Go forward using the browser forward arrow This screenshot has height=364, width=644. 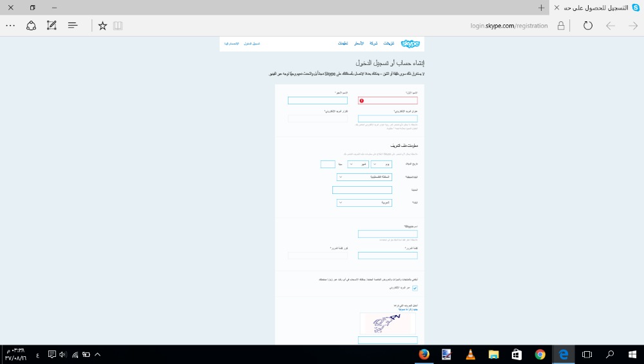(633, 26)
